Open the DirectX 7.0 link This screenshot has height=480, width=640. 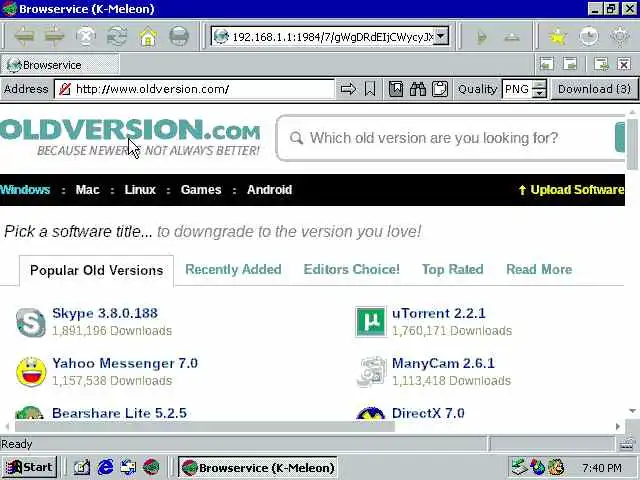point(428,413)
